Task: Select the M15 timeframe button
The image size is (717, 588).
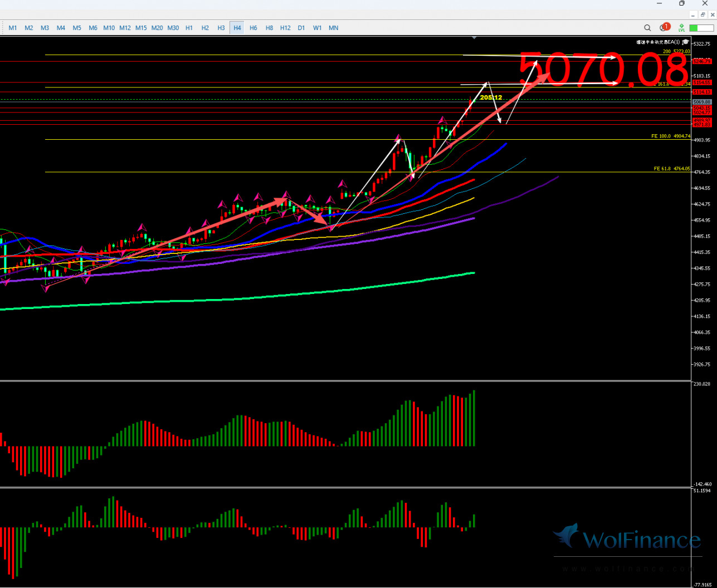Action: tap(141, 28)
